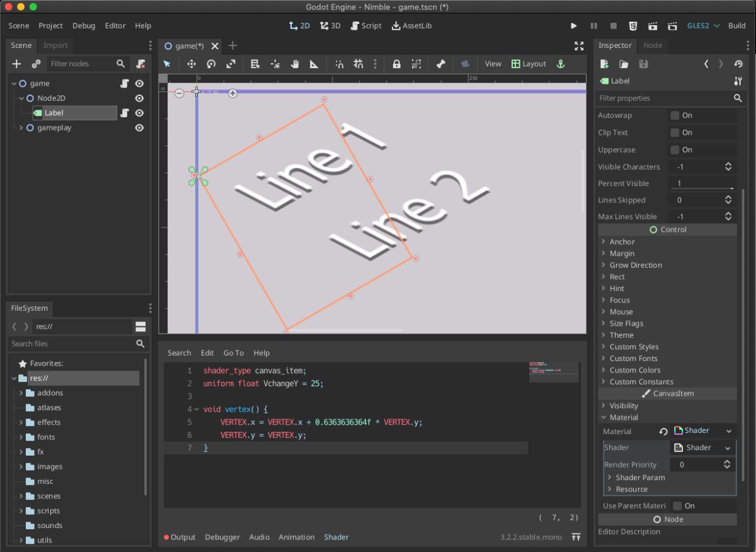Viewport: 756px width, 552px height.
Task: Activate the Pan Mode hand tool
Action: [294, 64]
